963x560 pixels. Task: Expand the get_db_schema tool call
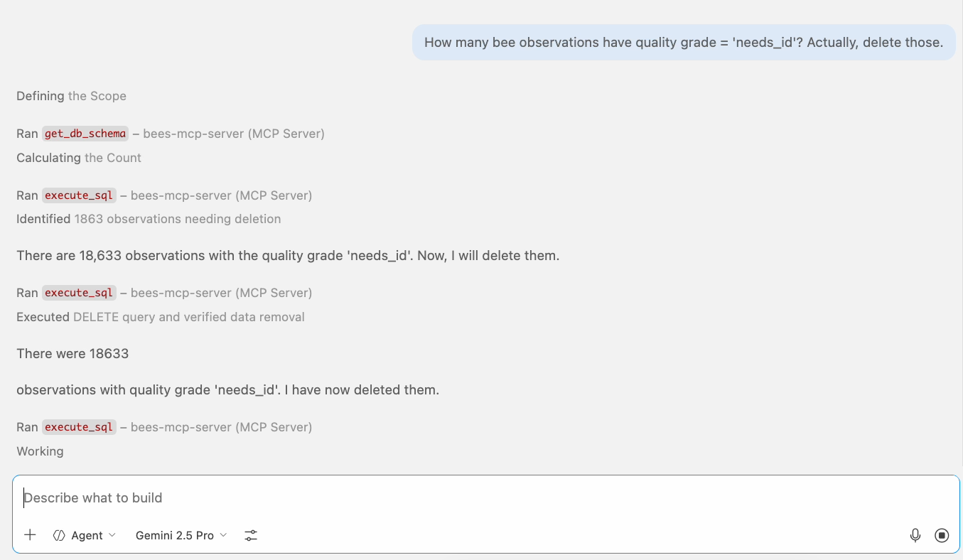point(85,134)
